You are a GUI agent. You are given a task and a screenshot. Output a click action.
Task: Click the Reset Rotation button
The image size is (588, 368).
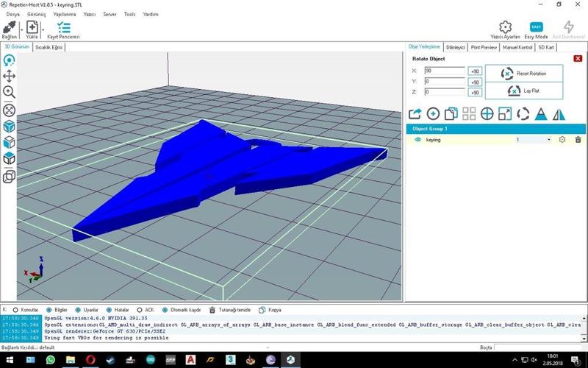pos(524,73)
